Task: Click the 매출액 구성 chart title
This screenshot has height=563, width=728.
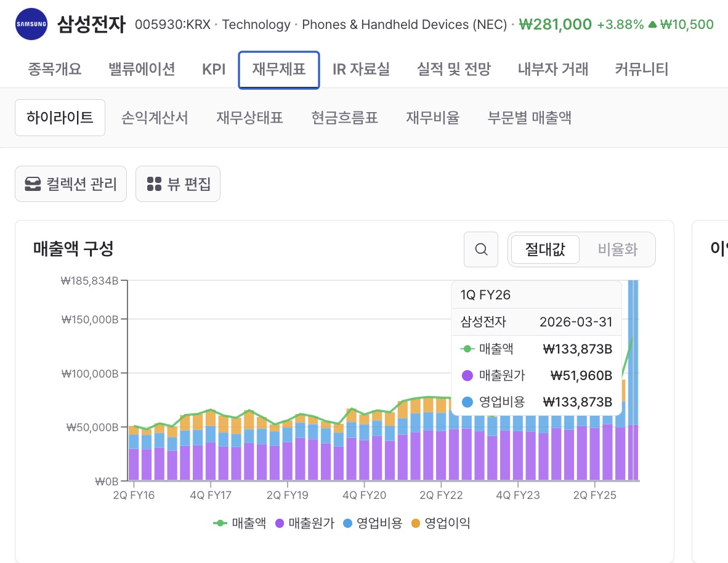Action: coord(73,248)
